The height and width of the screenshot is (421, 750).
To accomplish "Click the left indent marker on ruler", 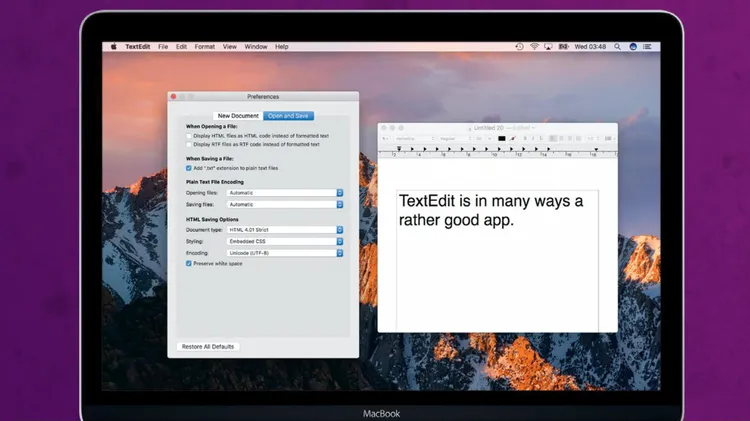I will click(399, 150).
